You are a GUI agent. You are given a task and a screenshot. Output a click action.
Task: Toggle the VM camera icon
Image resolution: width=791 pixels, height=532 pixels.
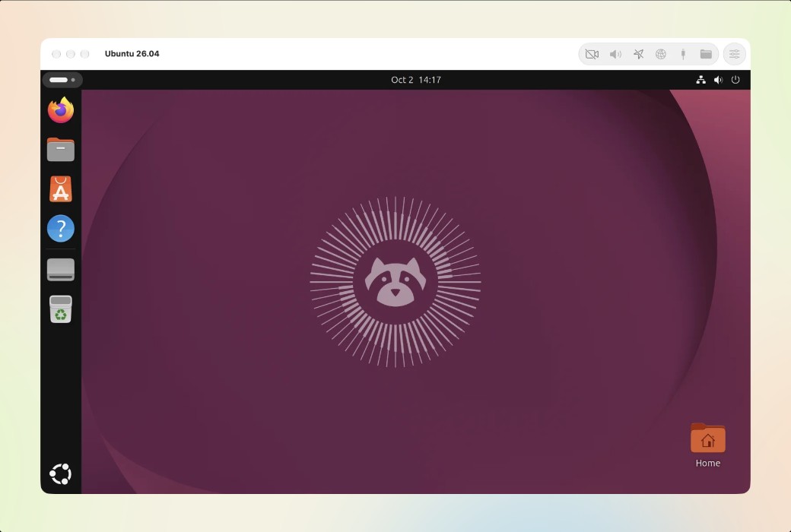[592, 54]
